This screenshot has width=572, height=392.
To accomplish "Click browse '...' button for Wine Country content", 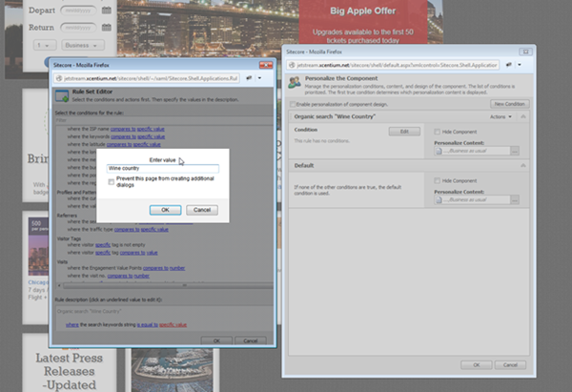I will (x=515, y=151).
